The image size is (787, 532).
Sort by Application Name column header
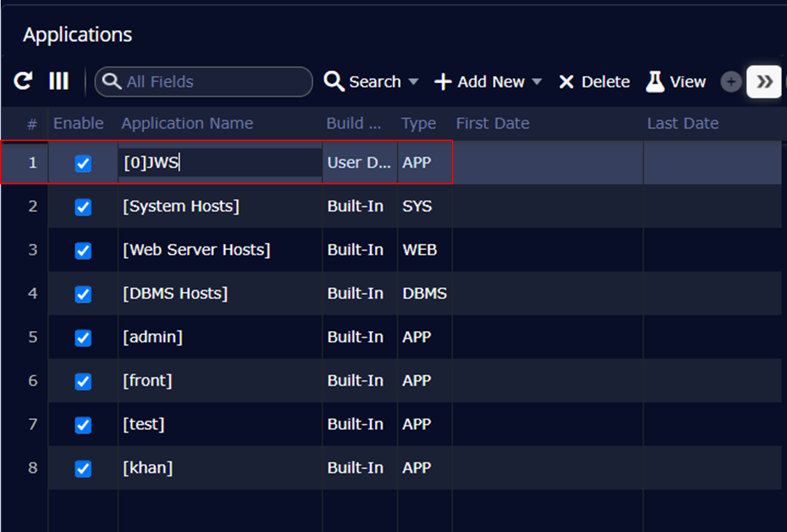187,124
